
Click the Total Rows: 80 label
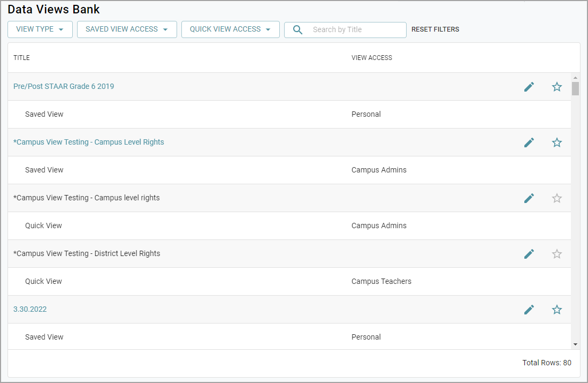pos(547,363)
